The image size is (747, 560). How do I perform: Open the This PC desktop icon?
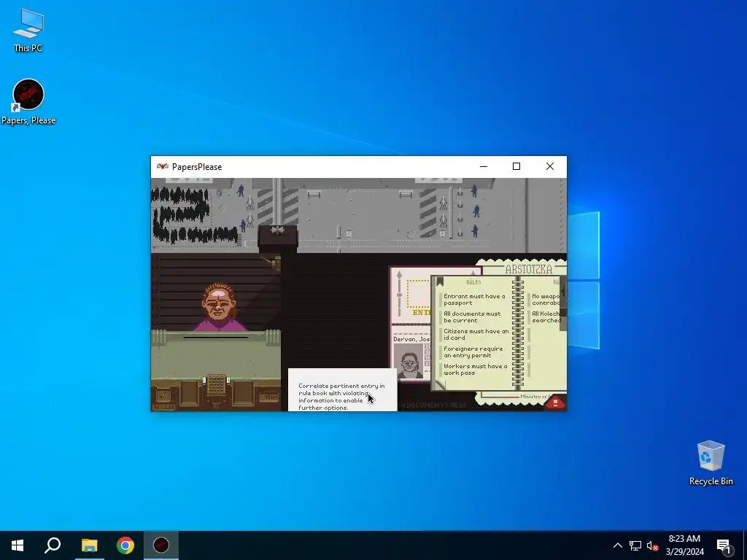(28, 29)
